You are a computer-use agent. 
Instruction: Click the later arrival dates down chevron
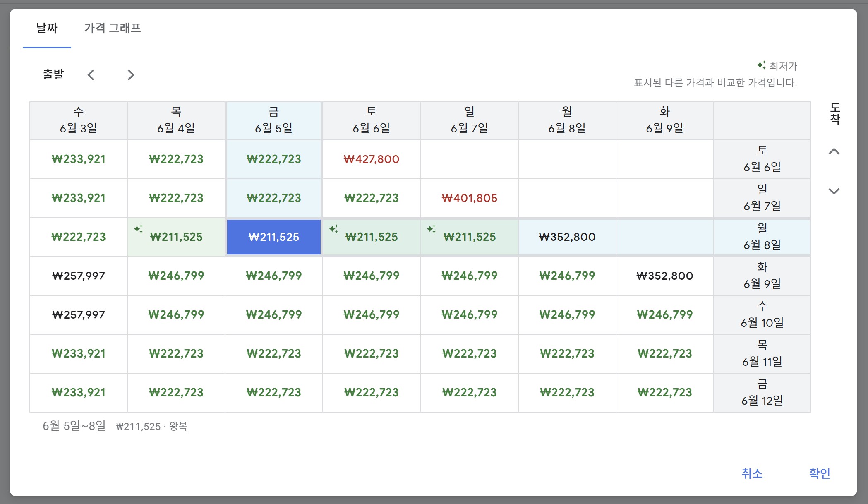(x=834, y=191)
